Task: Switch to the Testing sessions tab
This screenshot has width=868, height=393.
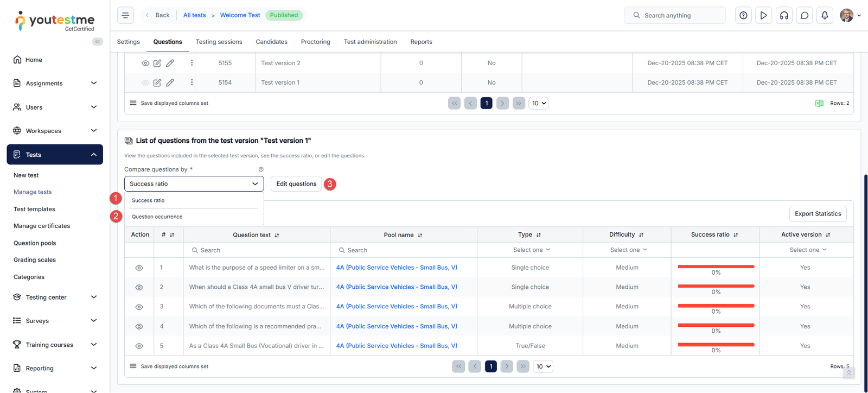Action: coord(219,42)
